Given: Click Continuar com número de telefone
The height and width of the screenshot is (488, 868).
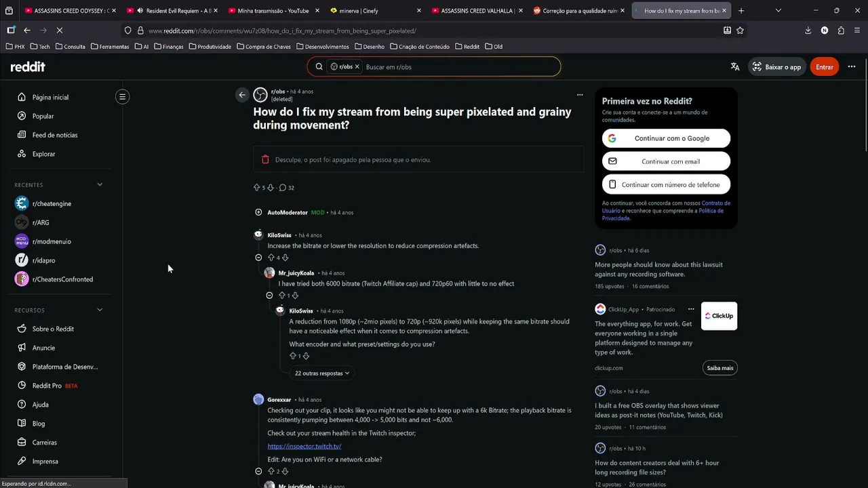Looking at the screenshot, I should pyautogui.click(x=666, y=184).
